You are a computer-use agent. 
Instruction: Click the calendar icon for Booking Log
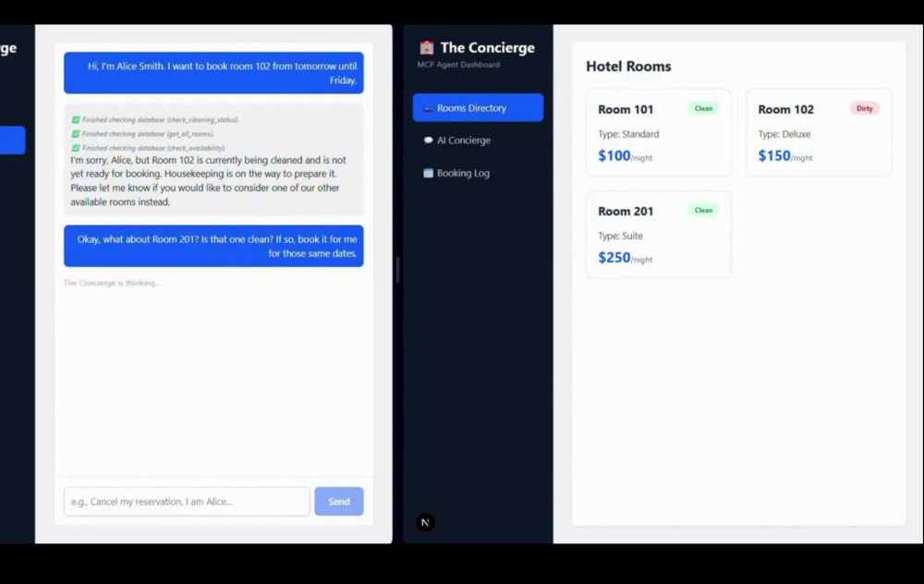click(x=428, y=173)
